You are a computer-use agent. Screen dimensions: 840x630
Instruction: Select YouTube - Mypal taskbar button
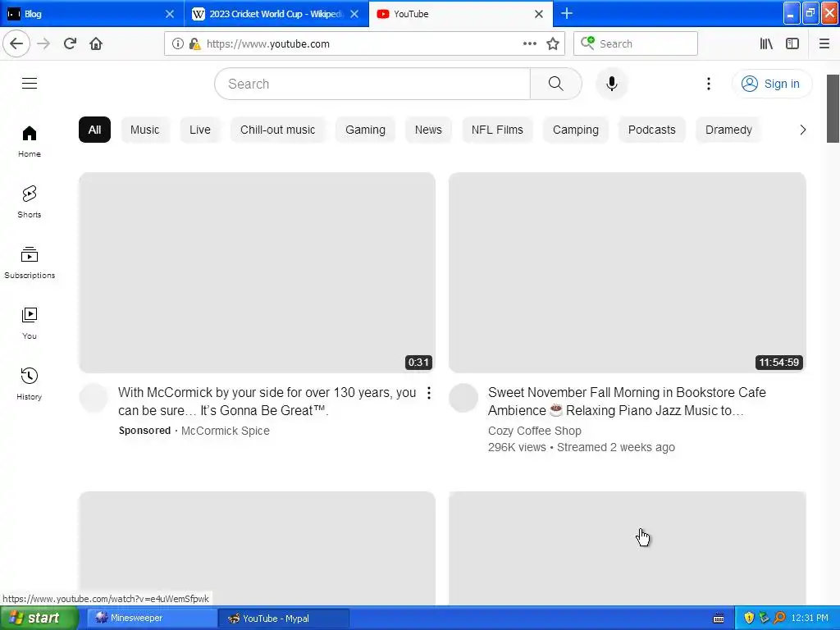(284, 619)
